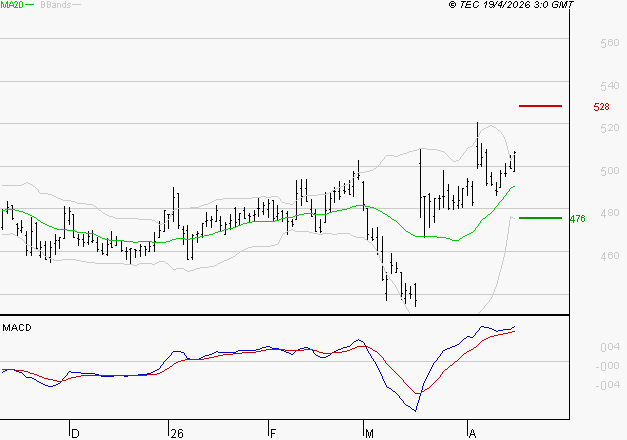Click the 476 support value label

[x=576, y=219]
